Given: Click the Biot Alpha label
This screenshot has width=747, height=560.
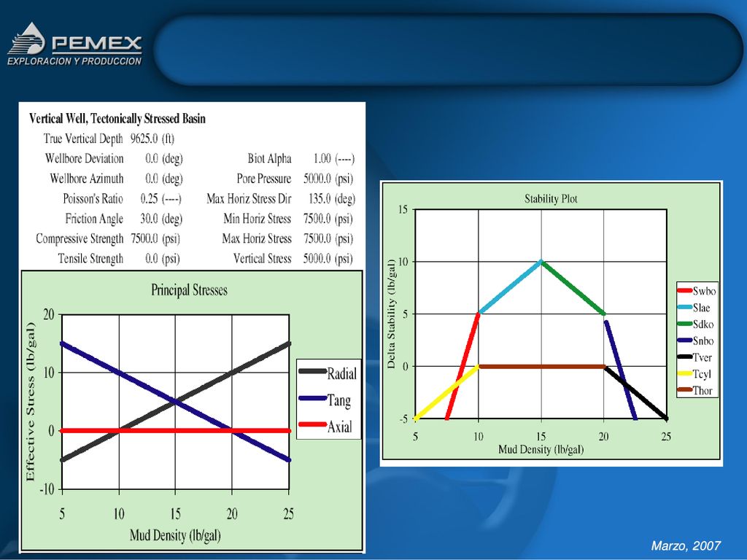Looking at the screenshot, I should click(269, 158).
